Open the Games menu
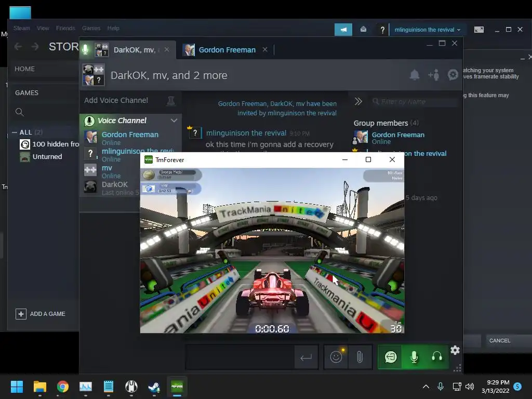 (x=91, y=28)
